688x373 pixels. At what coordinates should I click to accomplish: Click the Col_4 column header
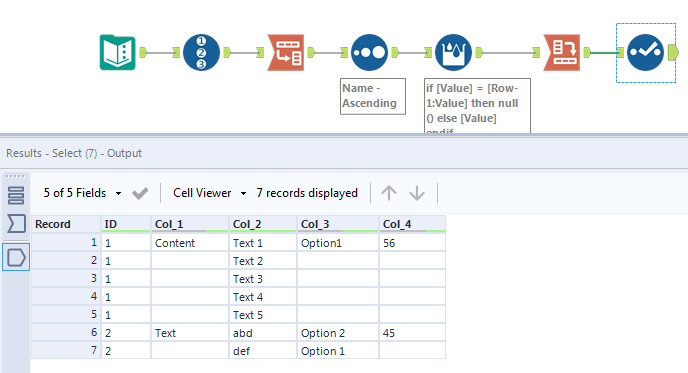412,224
